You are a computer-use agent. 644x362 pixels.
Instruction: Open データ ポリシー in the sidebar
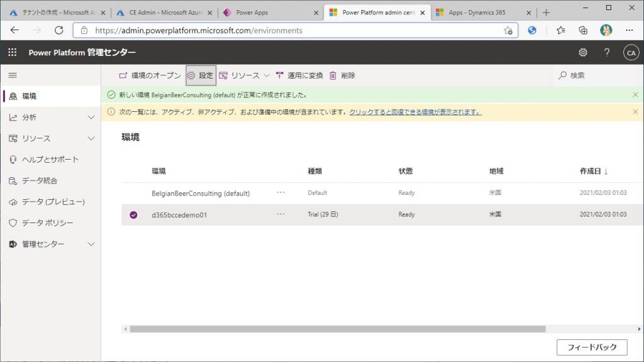click(50, 223)
